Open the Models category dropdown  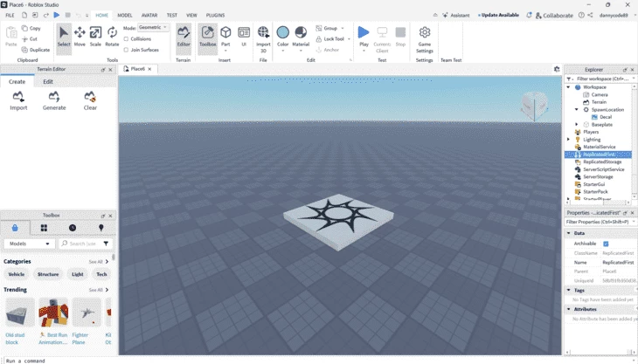pyautogui.click(x=29, y=244)
